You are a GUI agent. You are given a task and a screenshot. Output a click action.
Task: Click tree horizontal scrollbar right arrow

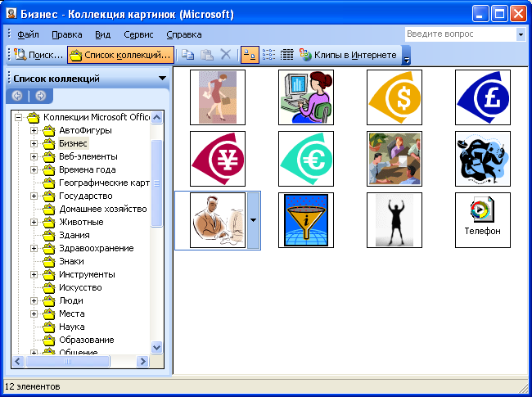click(x=143, y=362)
